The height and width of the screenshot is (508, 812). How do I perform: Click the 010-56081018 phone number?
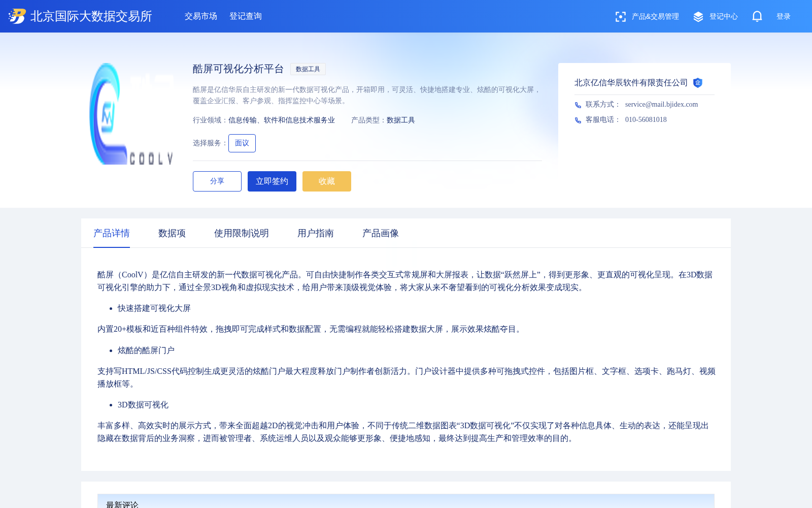click(x=646, y=119)
